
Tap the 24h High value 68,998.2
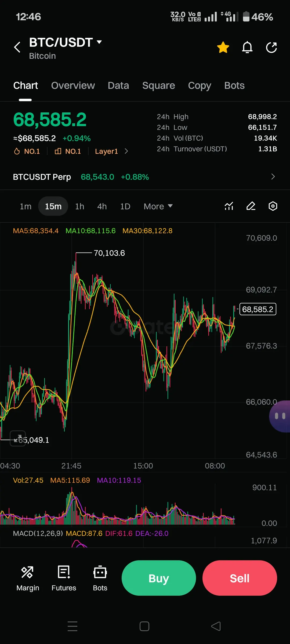point(262,117)
